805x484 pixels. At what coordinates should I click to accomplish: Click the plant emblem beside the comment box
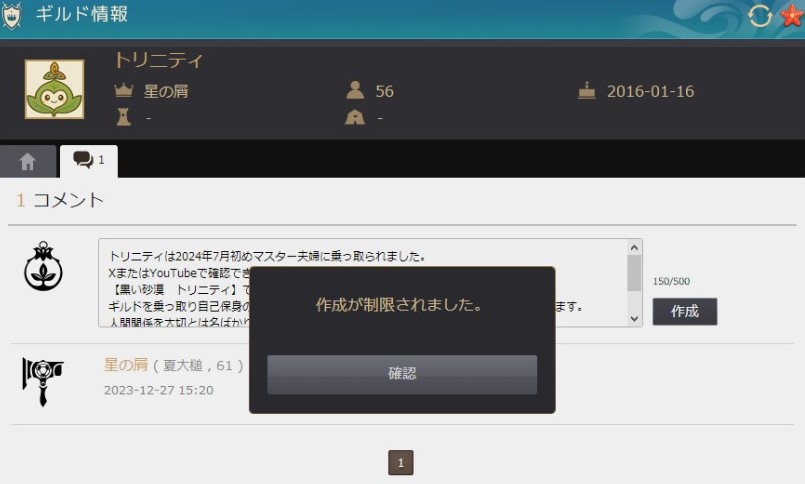[x=43, y=267]
